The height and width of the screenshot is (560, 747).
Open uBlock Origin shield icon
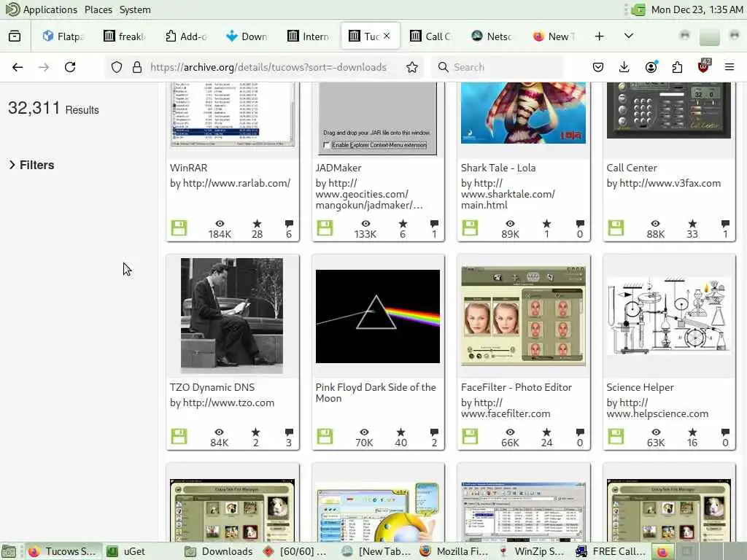(x=704, y=66)
